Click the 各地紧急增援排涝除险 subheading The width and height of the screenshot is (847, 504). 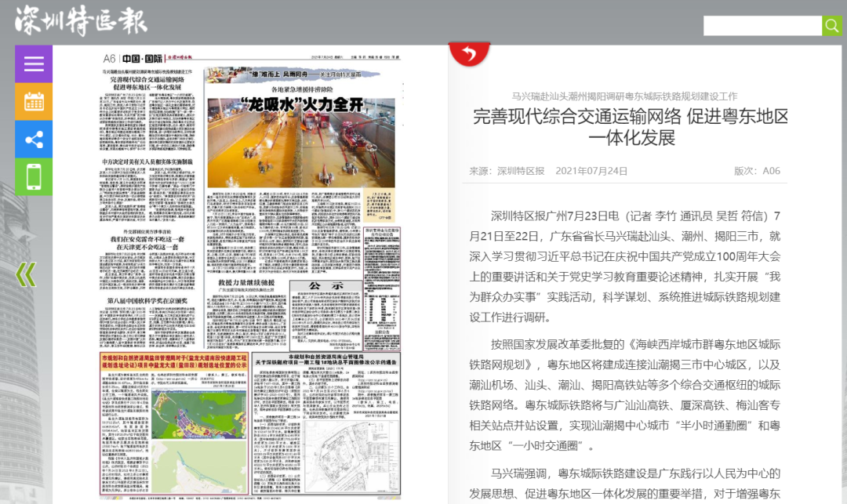click(x=302, y=89)
